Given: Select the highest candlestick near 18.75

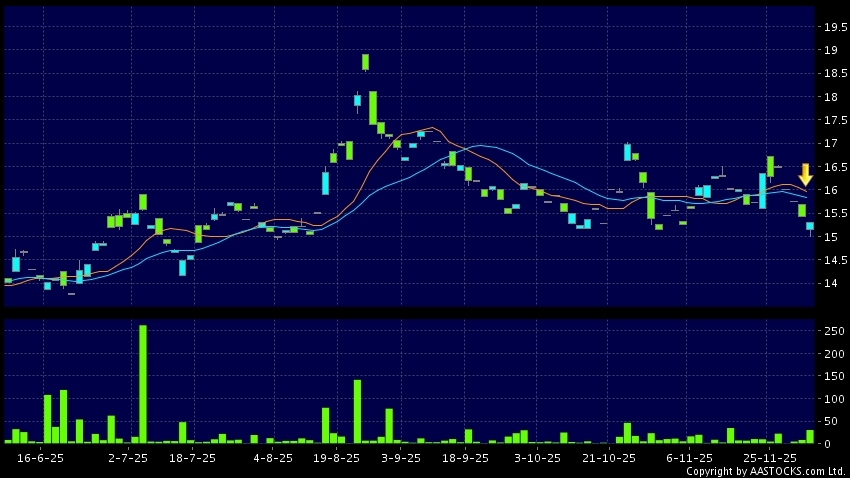Looking at the screenshot, I should pos(366,62).
